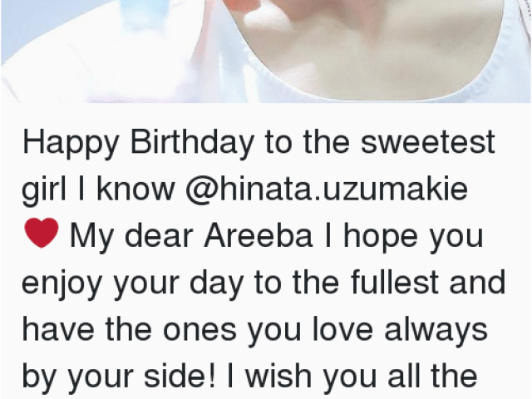
Task: Click the word "girl" in the caption
Action: click(x=44, y=190)
